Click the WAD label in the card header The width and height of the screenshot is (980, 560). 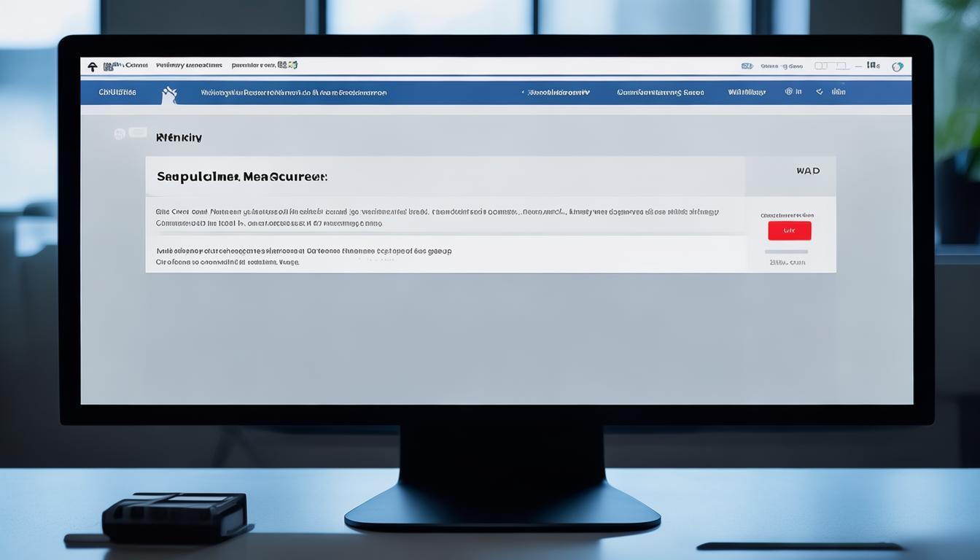pyautogui.click(x=807, y=171)
